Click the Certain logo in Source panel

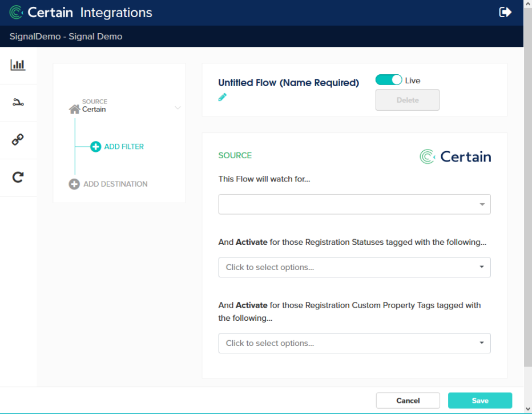(455, 157)
